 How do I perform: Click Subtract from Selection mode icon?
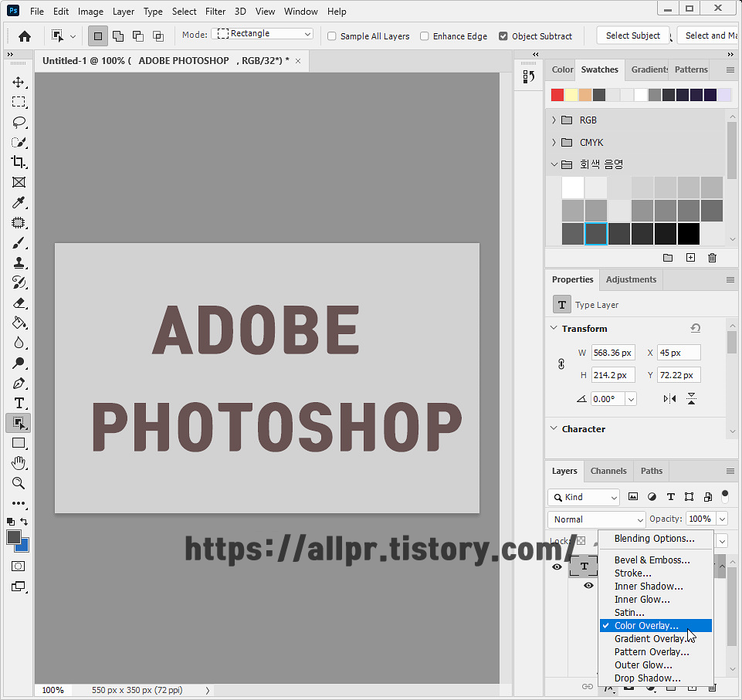[x=138, y=36]
